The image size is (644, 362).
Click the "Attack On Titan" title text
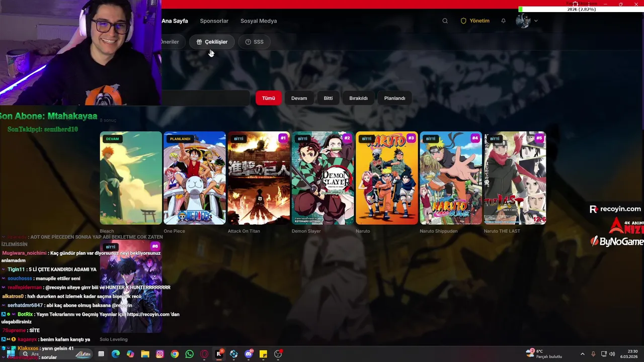244,231
